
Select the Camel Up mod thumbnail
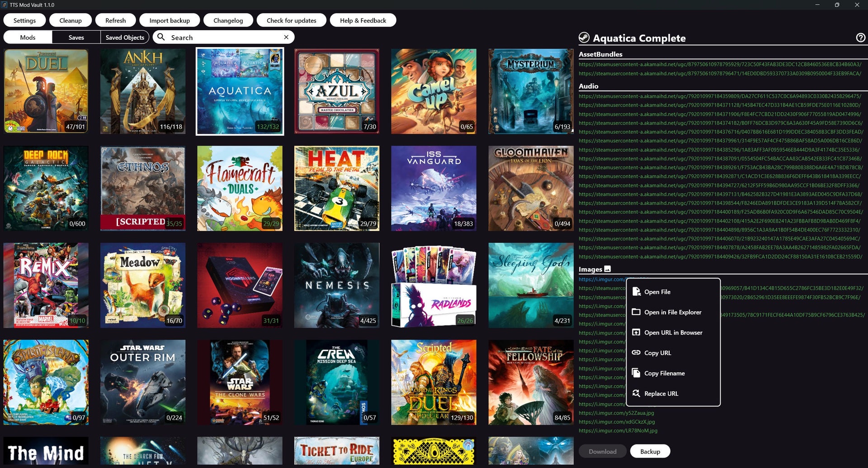tap(434, 91)
